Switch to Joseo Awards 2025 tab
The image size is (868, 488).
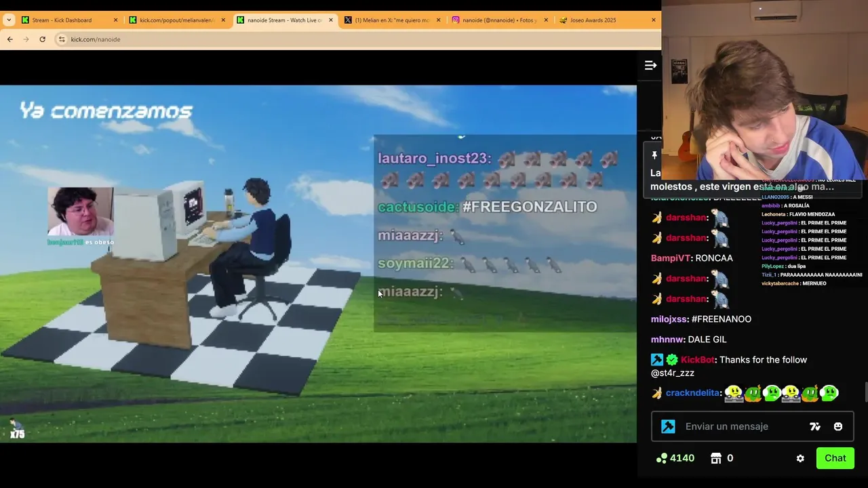tap(607, 20)
